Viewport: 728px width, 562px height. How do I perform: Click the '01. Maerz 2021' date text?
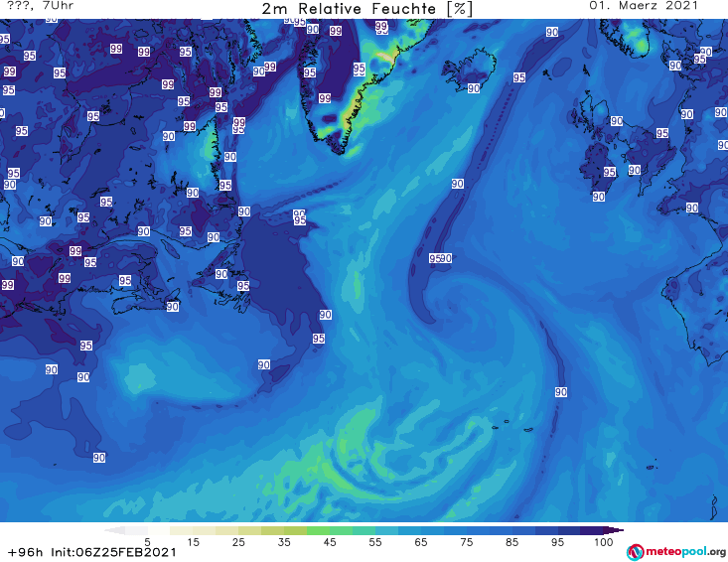[644, 6]
